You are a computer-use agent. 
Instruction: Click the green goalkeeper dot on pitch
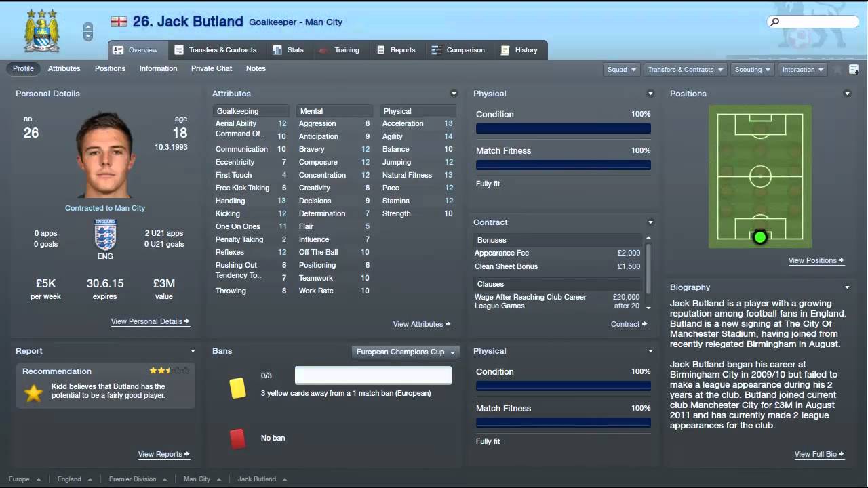point(759,237)
